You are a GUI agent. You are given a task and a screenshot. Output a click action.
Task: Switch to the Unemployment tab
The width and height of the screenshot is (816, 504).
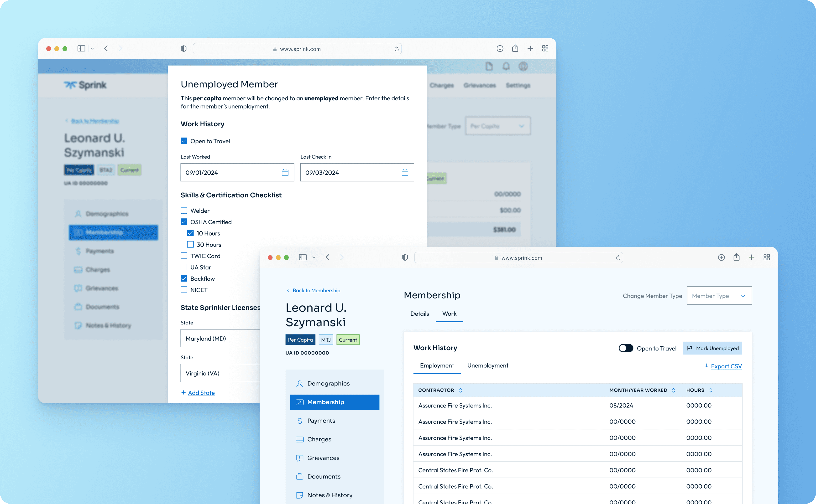tap(487, 365)
